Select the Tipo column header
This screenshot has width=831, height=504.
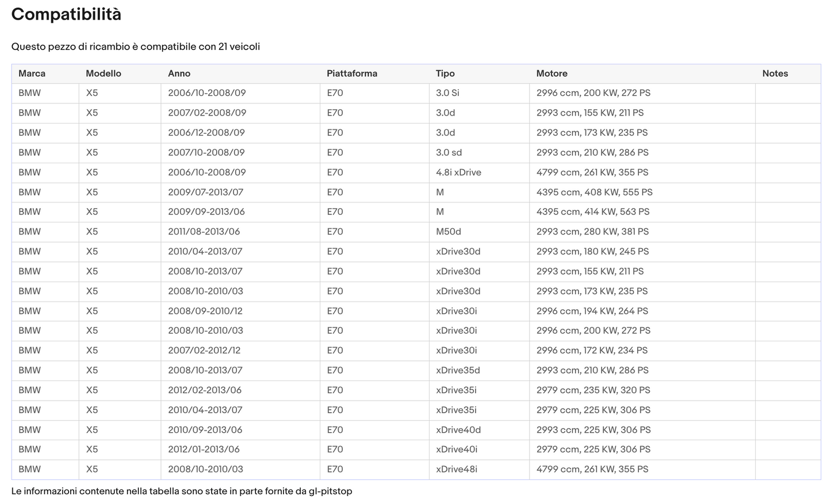pos(445,74)
